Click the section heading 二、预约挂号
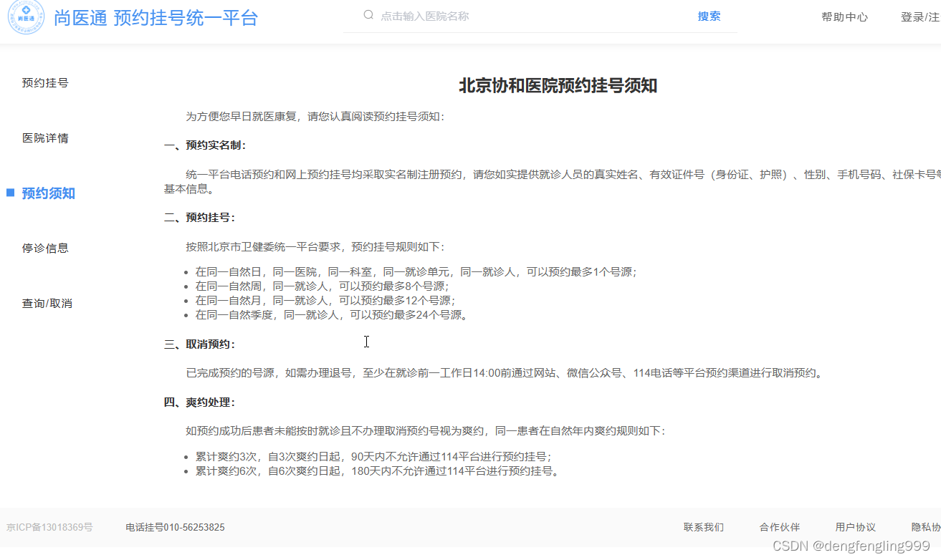941x560 pixels. click(199, 218)
